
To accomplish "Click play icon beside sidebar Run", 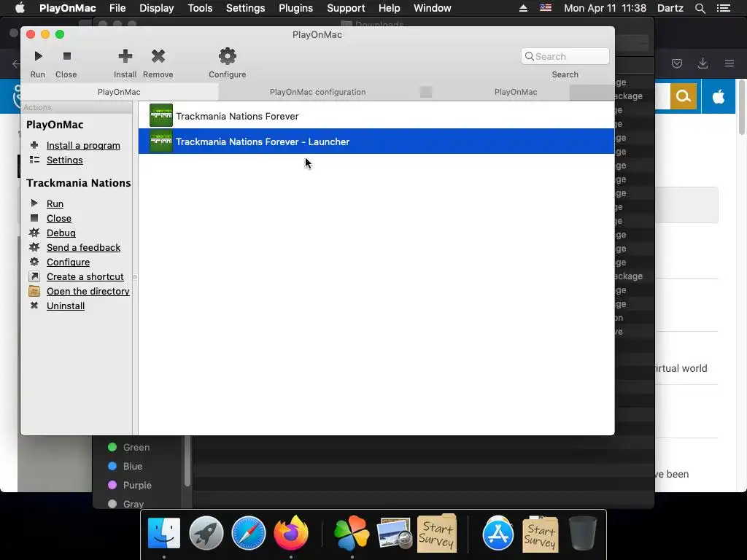I will [x=34, y=203].
